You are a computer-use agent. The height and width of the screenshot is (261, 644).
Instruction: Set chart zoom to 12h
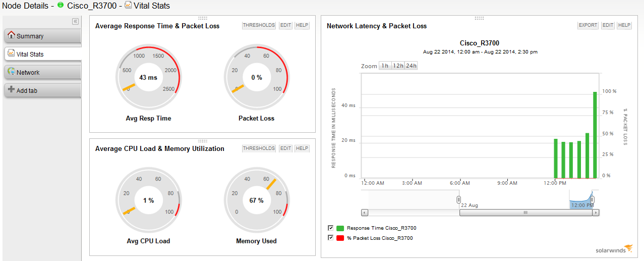click(x=398, y=66)
